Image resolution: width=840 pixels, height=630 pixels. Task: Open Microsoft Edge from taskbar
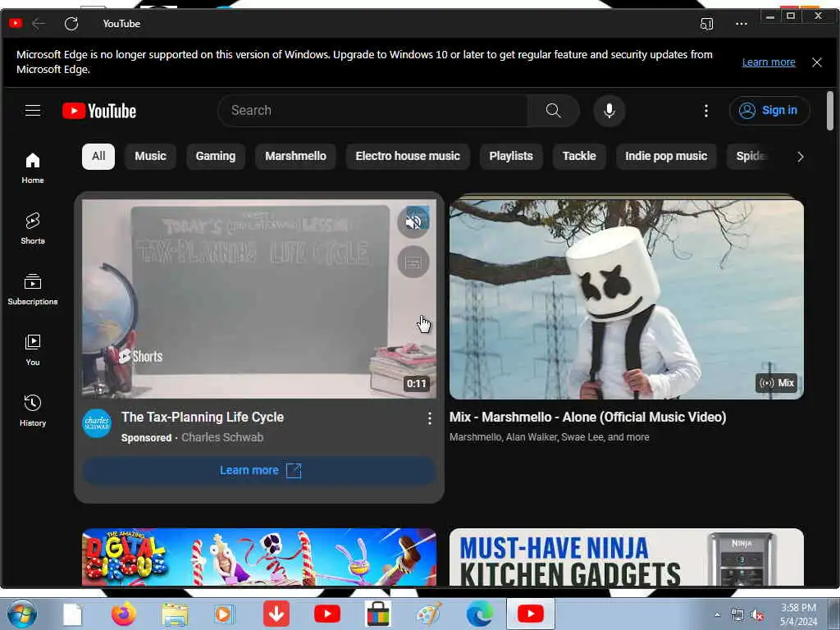(479, 614)
